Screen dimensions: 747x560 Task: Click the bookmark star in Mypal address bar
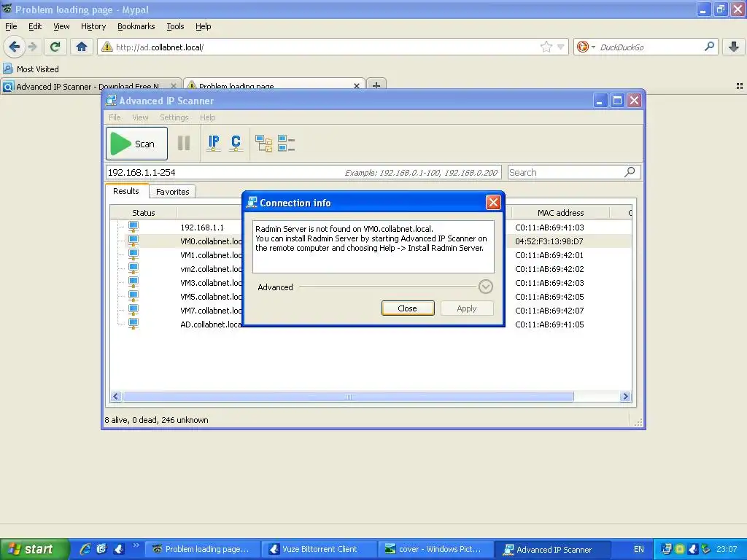point(546,47)
